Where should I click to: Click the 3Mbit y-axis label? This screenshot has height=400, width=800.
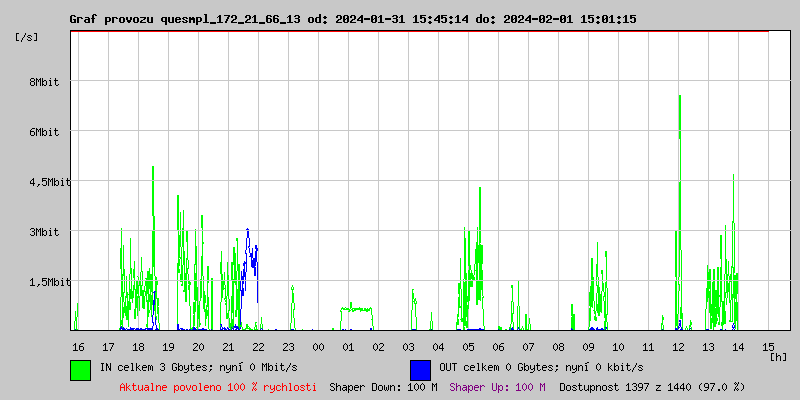43,232
